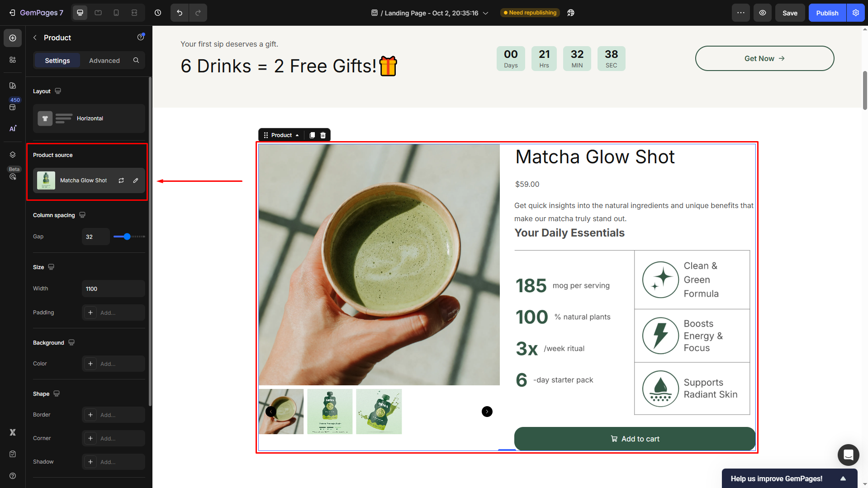Image resolution: width=868 pixels, height=488 pixels.
Task: Open Product help icon in panel header
Action: pyautogui.click(x=141, y=37)
